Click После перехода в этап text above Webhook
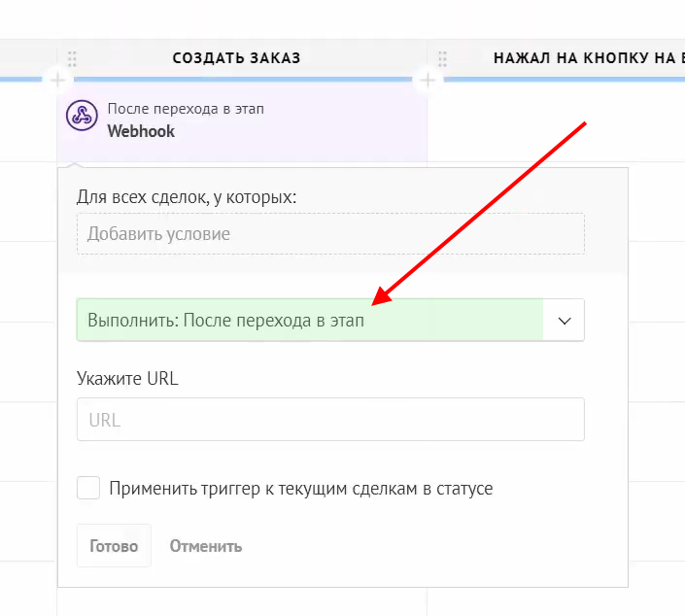The height and width of the screenshot is (616, 685). (185, 109)
